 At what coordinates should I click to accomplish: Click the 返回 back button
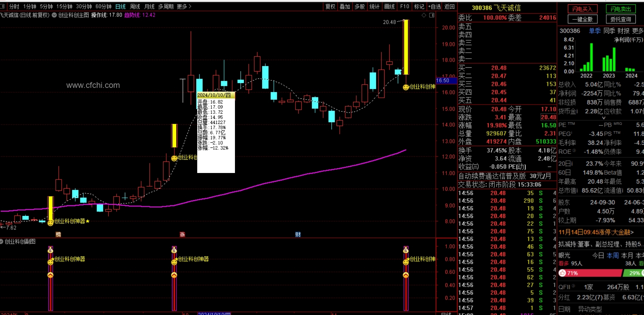pyautogui.click(x=450, y=6)
